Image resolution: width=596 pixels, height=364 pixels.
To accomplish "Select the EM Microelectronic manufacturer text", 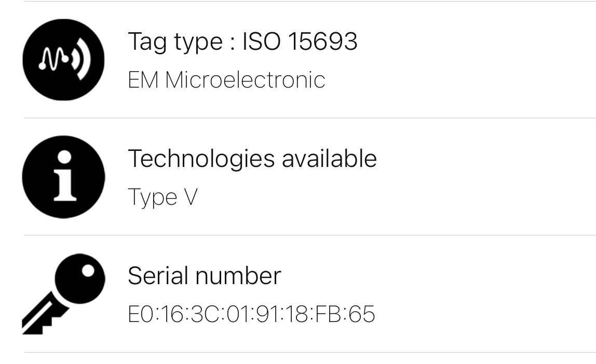I will coord(226,80).
